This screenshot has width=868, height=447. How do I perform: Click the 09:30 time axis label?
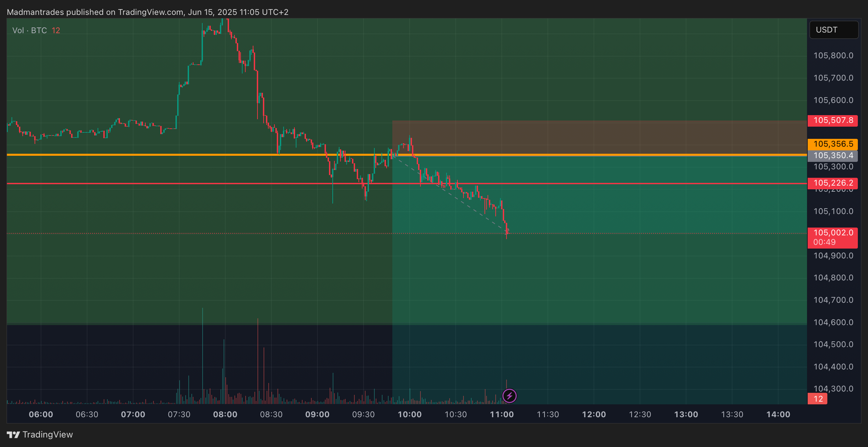click(x=364, y=414)
